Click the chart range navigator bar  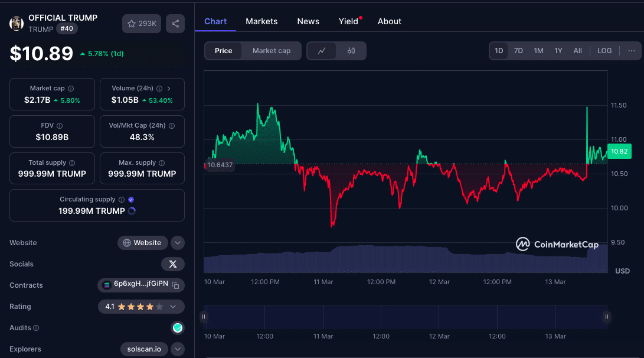tap(406, 317)
